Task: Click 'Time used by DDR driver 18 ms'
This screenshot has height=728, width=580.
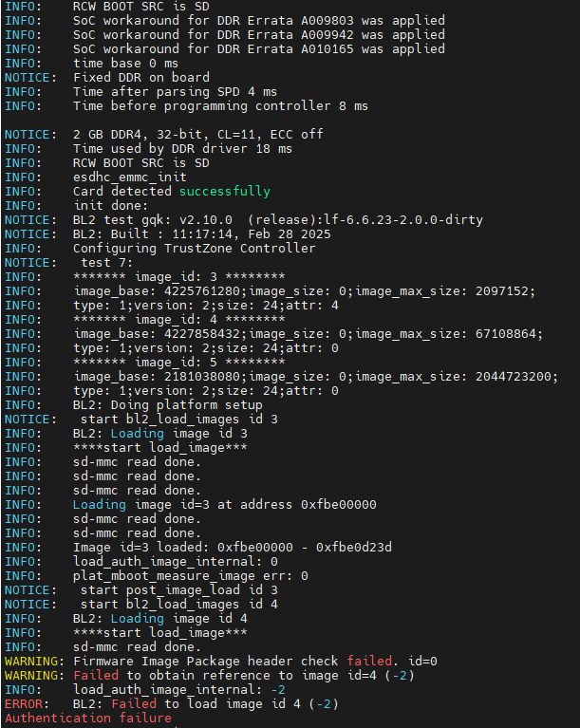Action: [x=182, y=148]
